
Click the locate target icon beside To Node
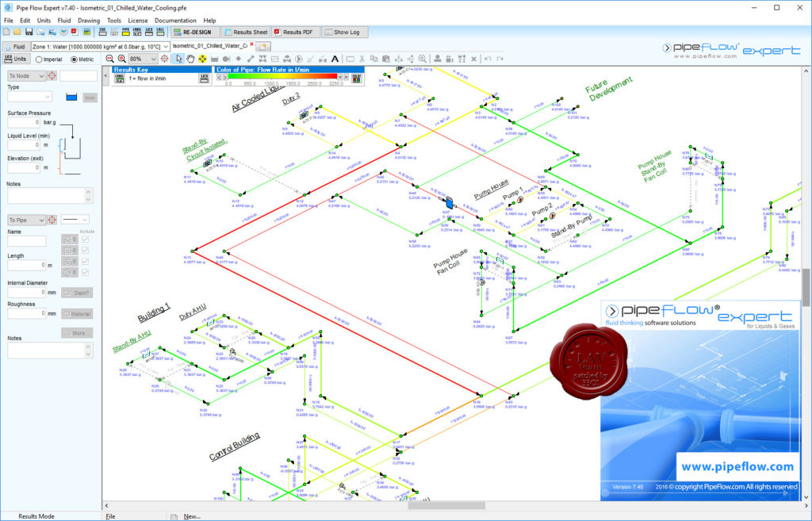point(52,76)
